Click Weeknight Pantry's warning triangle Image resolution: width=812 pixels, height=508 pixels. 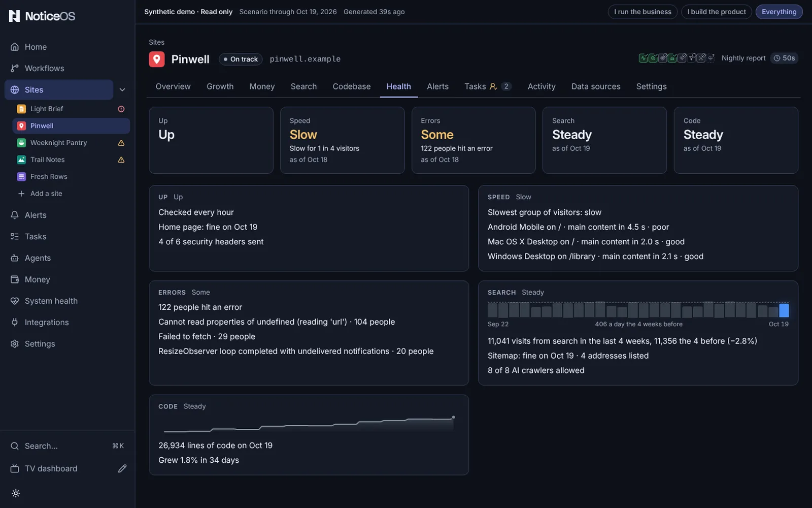point(121,143)
